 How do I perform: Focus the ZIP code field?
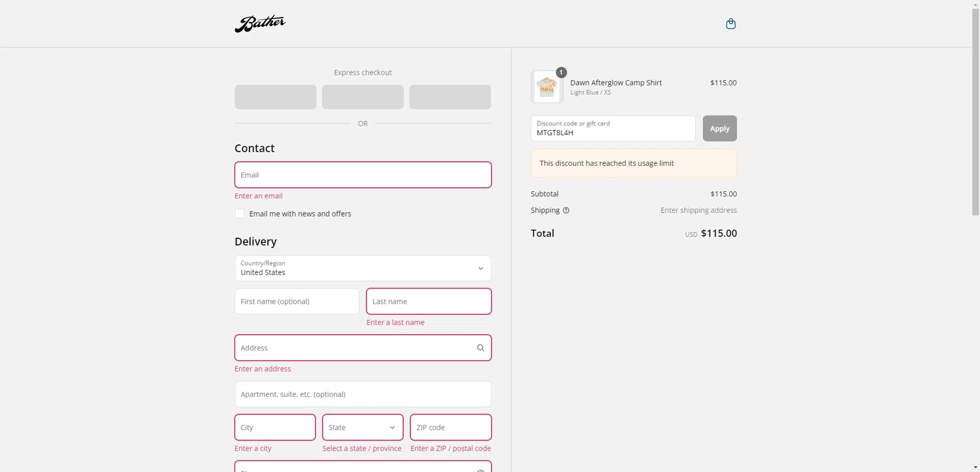pos(451,428)
